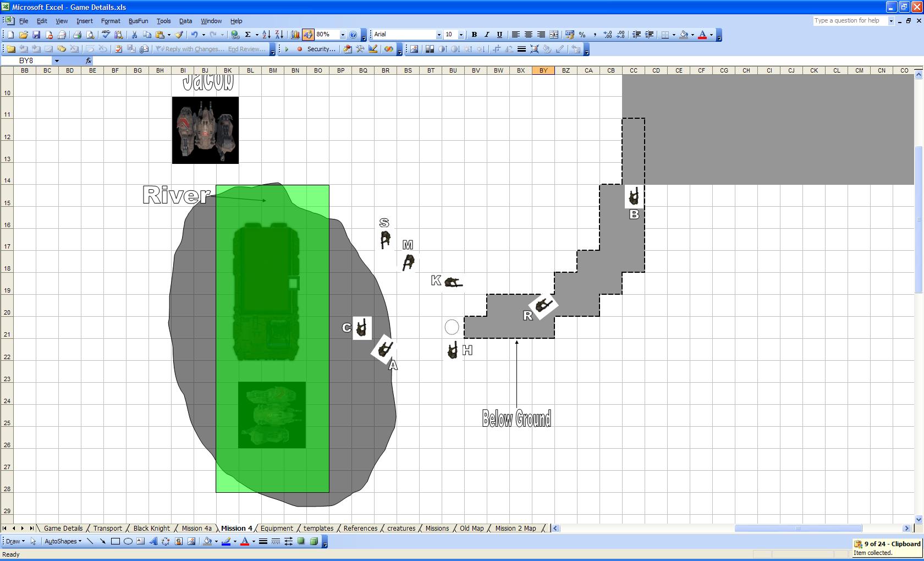Toggle Align Left

tap(515, 35)
